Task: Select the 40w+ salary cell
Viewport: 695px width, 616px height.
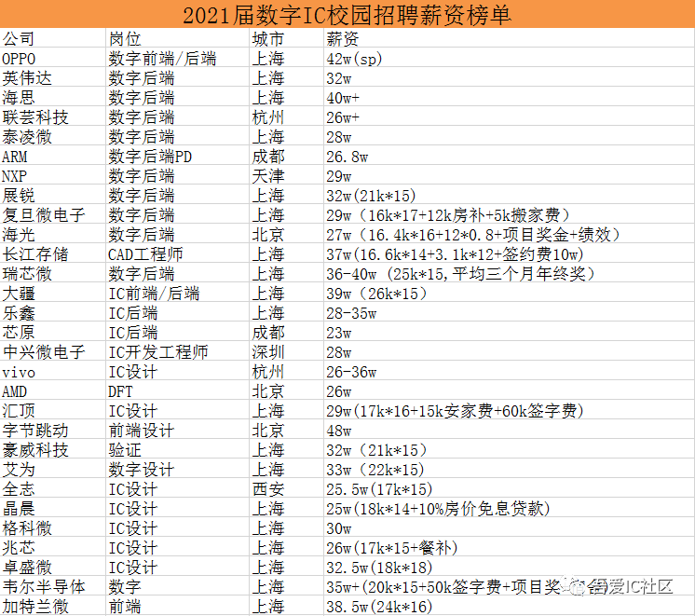Action: click(x=509, y=97)
